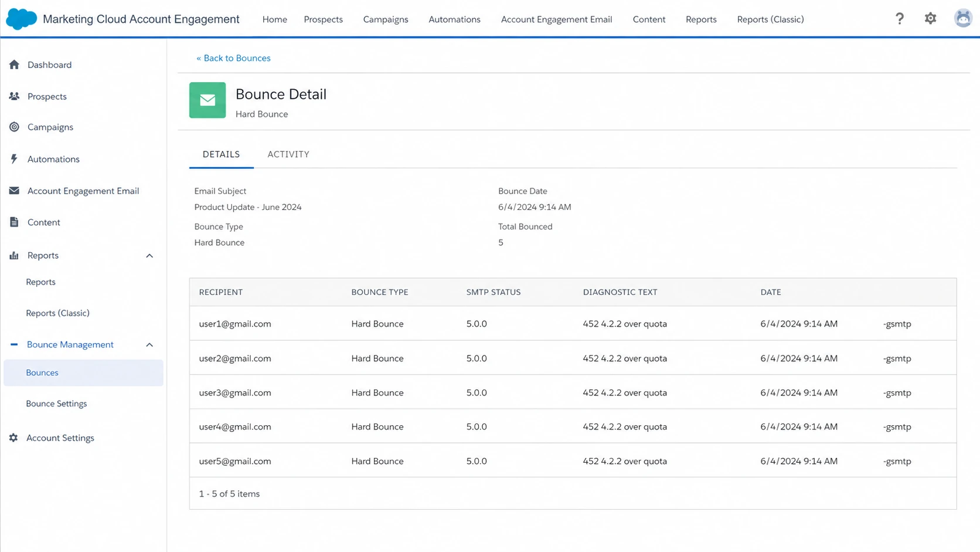Open Account Settings in the sidebar
The image size is (980, 552).
[x=60, y=438]
